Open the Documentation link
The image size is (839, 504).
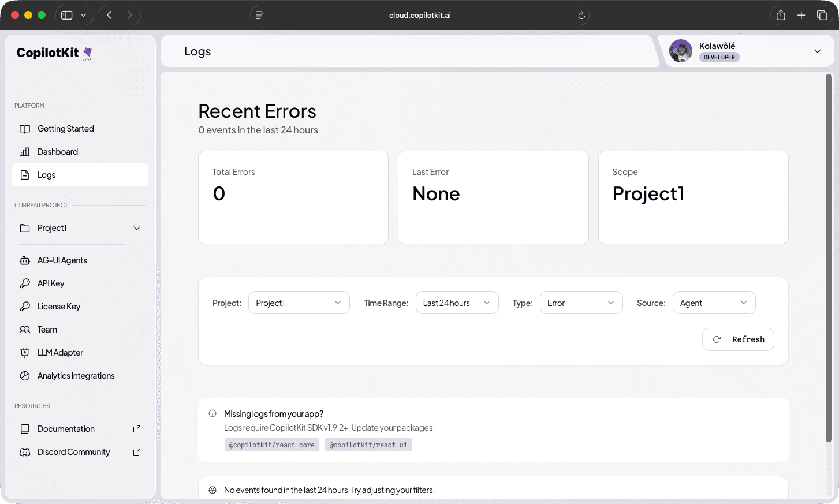point(25,428)
